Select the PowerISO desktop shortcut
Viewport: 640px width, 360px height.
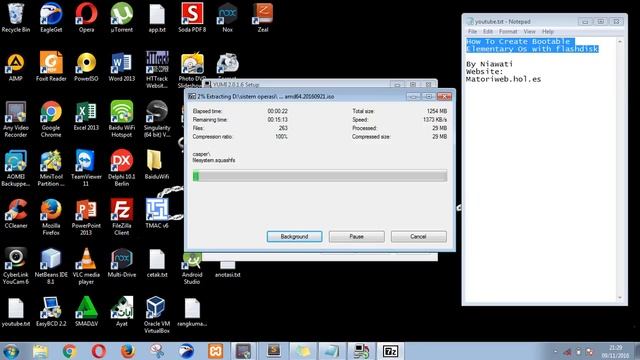tap(86, 67)
